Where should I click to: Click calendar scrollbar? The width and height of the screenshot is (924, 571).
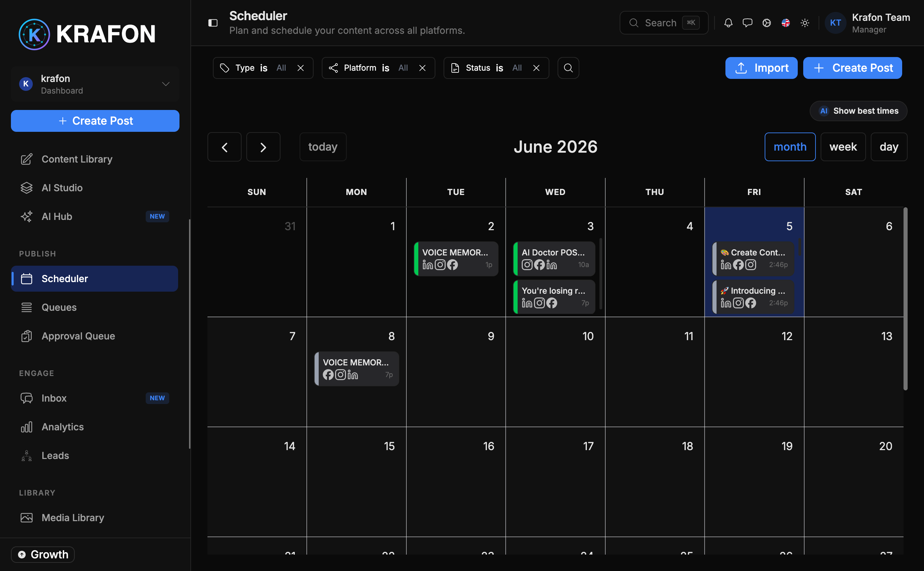tap(905, 299)
